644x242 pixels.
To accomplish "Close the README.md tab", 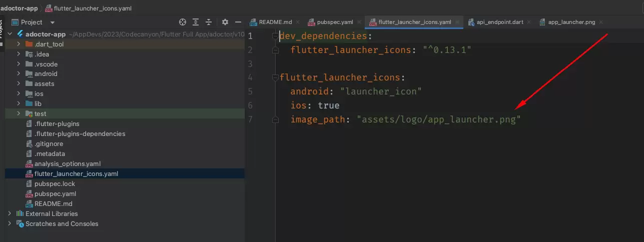I will click(298, 22).
